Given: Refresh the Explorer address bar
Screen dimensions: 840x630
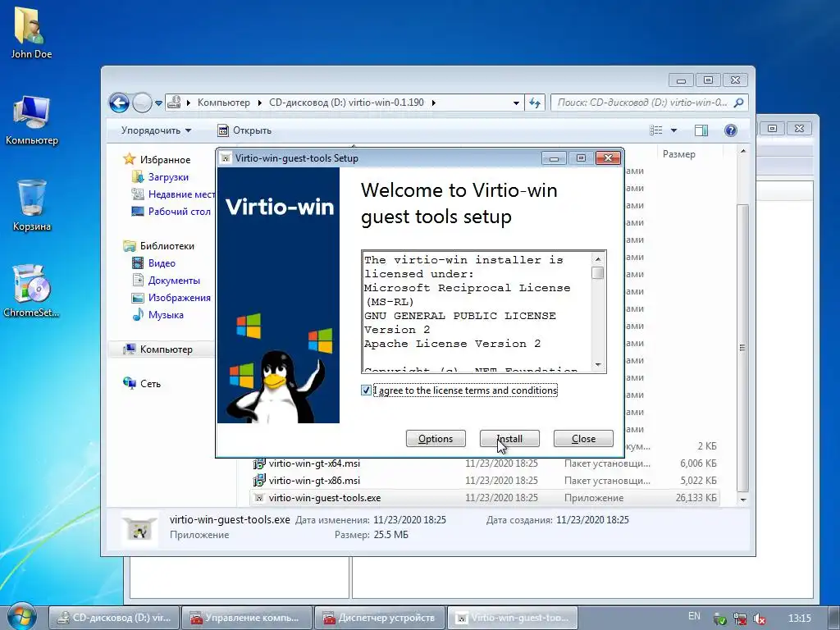Looking at the screenshot, I should pos(535,103).
